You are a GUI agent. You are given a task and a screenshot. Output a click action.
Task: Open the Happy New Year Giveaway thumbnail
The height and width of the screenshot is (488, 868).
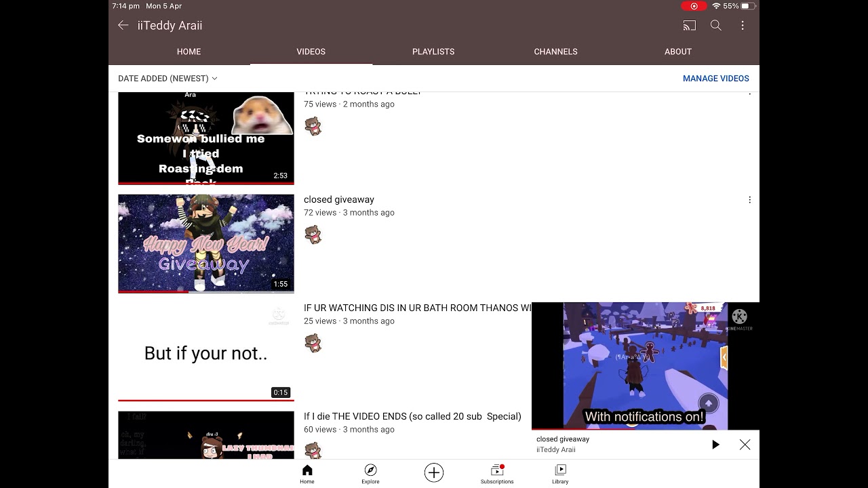206,243
